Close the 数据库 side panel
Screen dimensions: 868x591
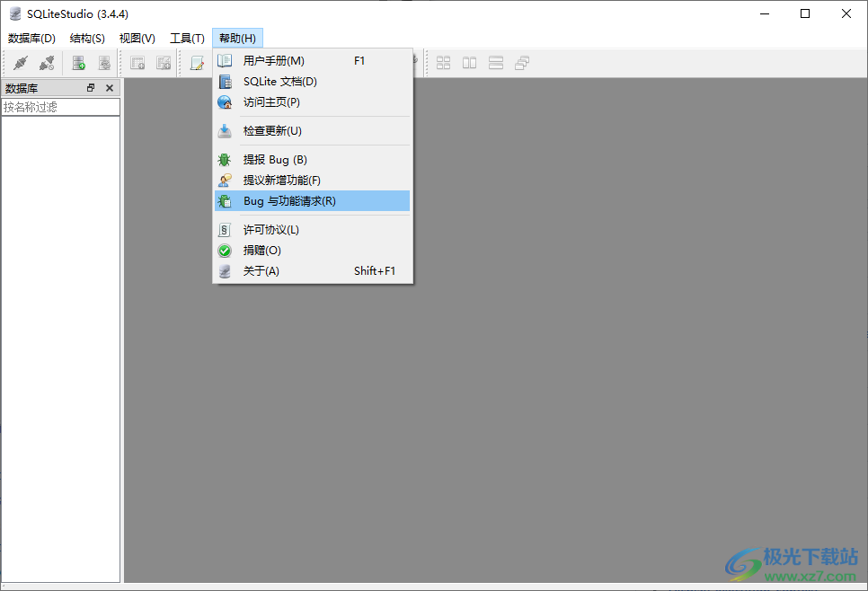click(110, 87)
